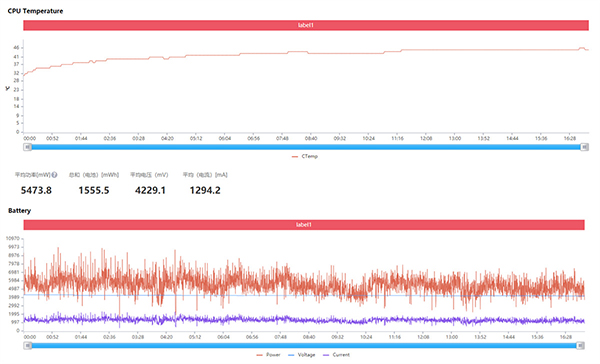Click the average power value 5473.8
Image resolution: width=600 pixels, height=364 pixels.
[36, 190]
